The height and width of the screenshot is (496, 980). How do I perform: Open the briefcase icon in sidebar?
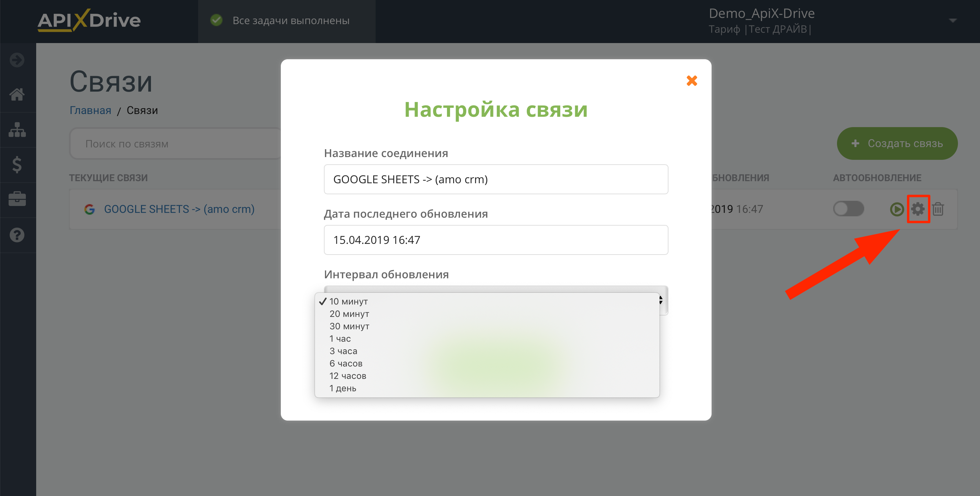pyautogui.click(x=17, y=199)
